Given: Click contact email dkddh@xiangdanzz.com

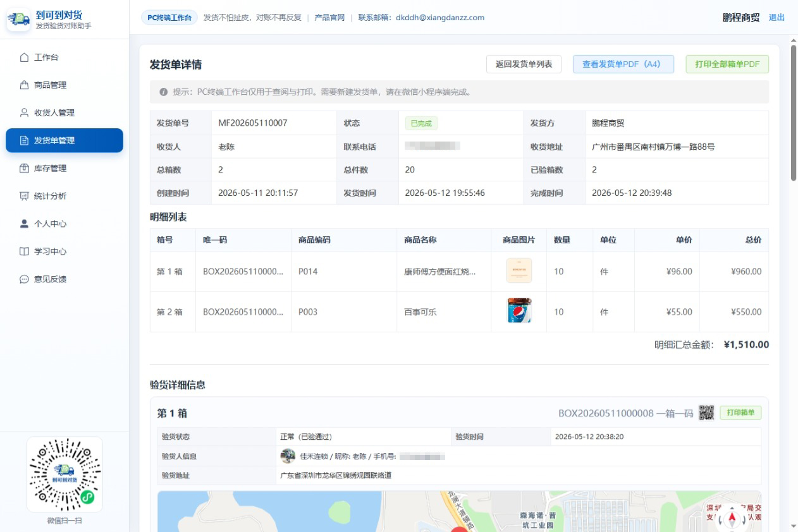Looking at the screenshot, I should coord(440,18).
